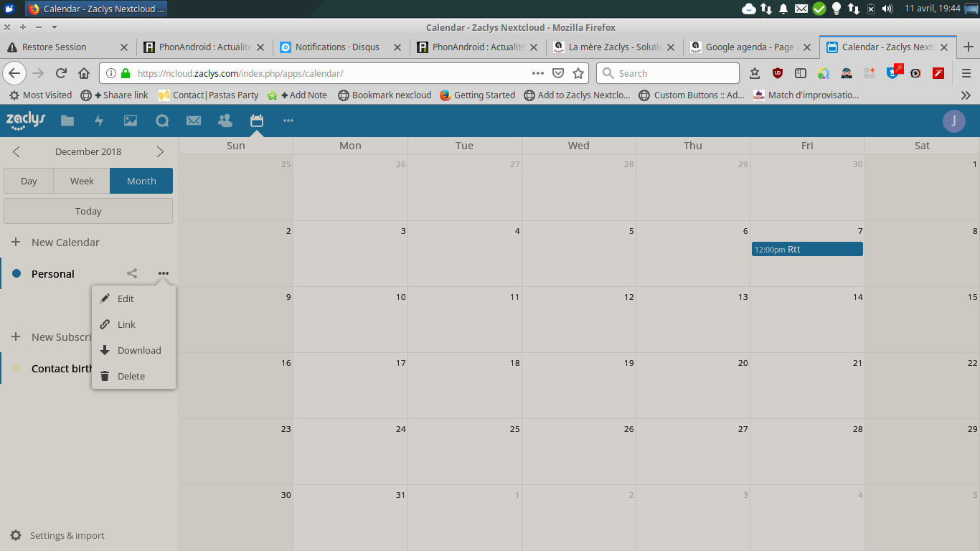
Task: Open the Files app folder icon
Action: click(67, 121)
